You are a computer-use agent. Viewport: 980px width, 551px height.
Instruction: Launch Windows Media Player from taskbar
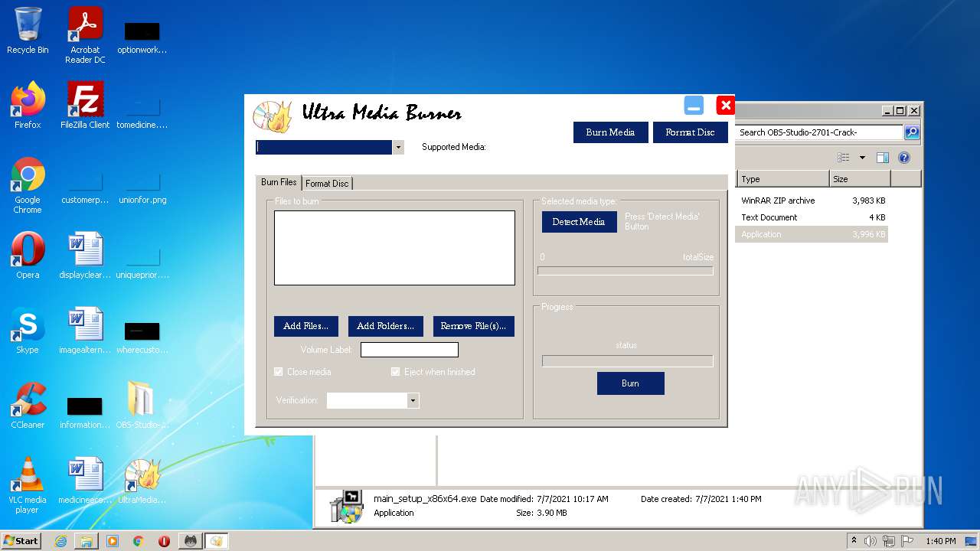click(113, 541)
